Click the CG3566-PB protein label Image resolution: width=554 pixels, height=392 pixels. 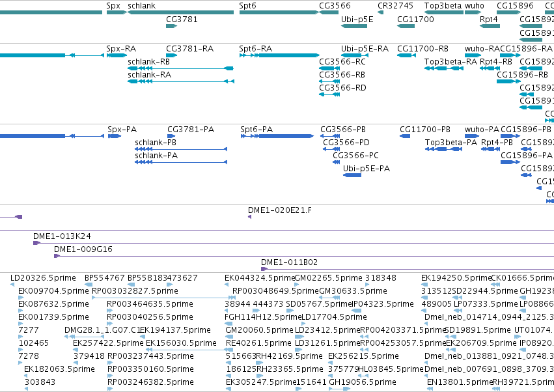tap(343, 130)
